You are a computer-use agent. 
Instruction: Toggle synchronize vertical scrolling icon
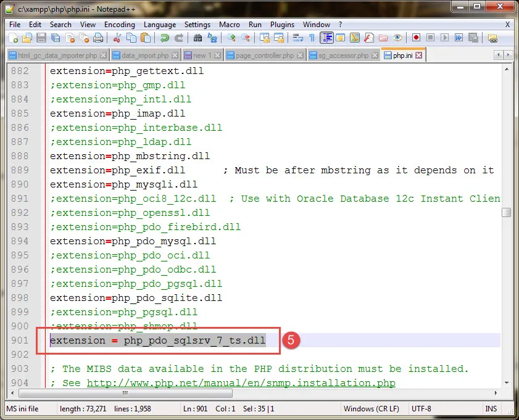pos(264,38)
